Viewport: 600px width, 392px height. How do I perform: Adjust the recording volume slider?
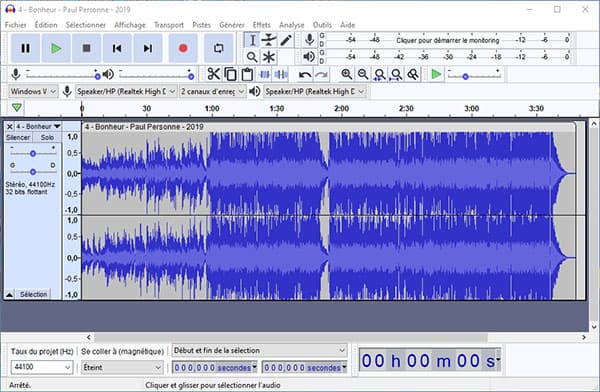(62, 75)
